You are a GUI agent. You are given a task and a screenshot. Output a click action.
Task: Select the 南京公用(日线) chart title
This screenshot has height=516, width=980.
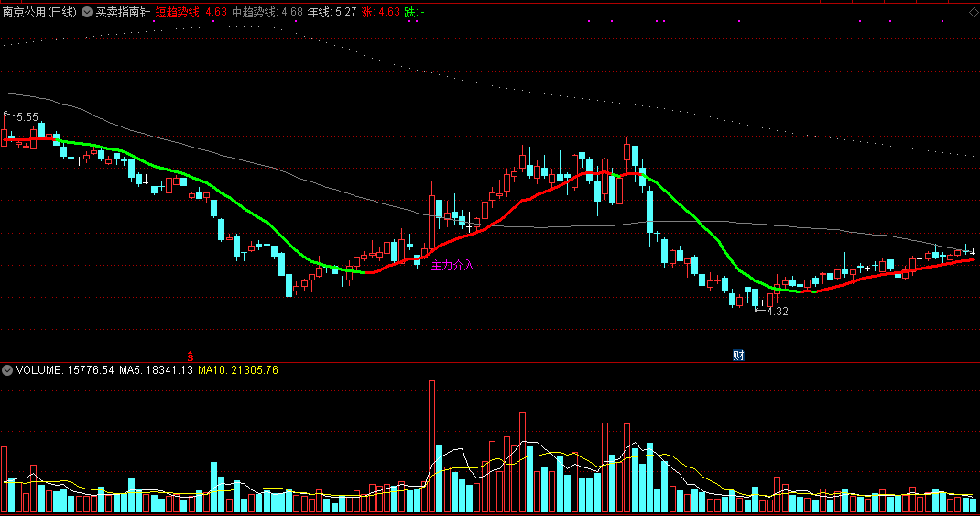(40, 12)
